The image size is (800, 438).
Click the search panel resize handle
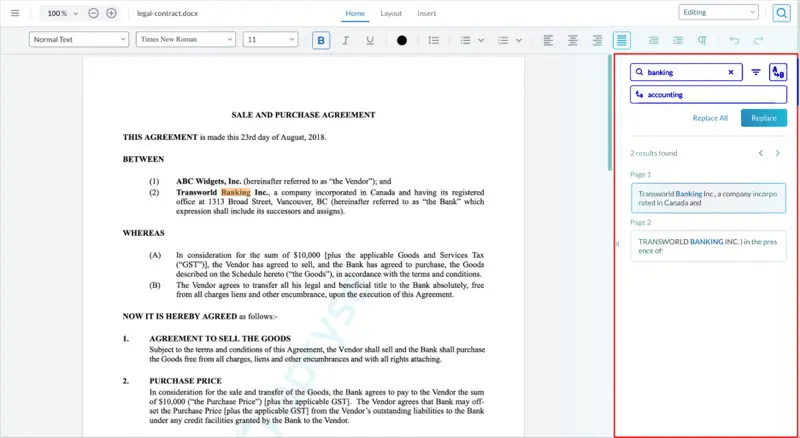[x=617, y=245]
